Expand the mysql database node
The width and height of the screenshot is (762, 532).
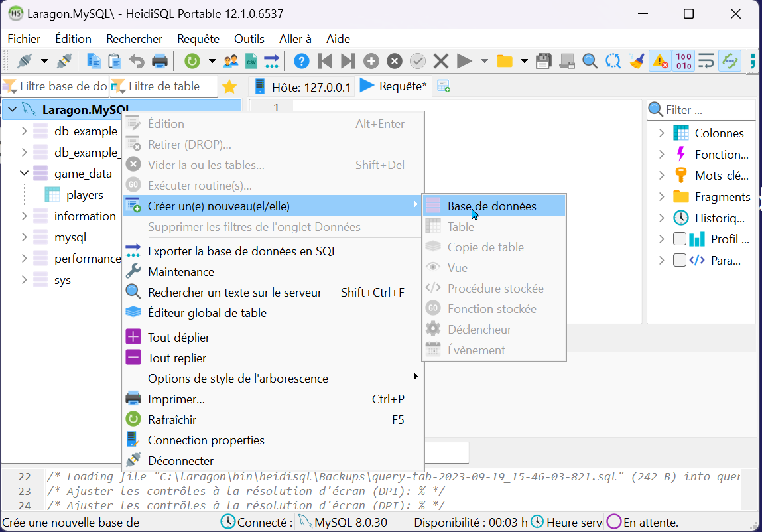[25, 237]
